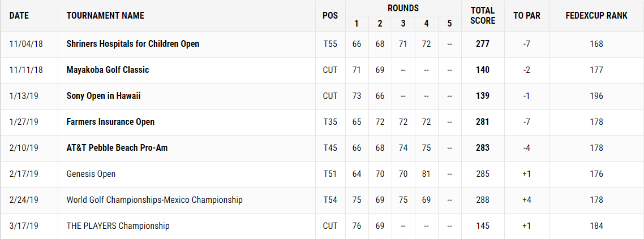644x239 pixels.
Task: Open Shriners Hospitals for Children Open link
Action: (132, 44)
